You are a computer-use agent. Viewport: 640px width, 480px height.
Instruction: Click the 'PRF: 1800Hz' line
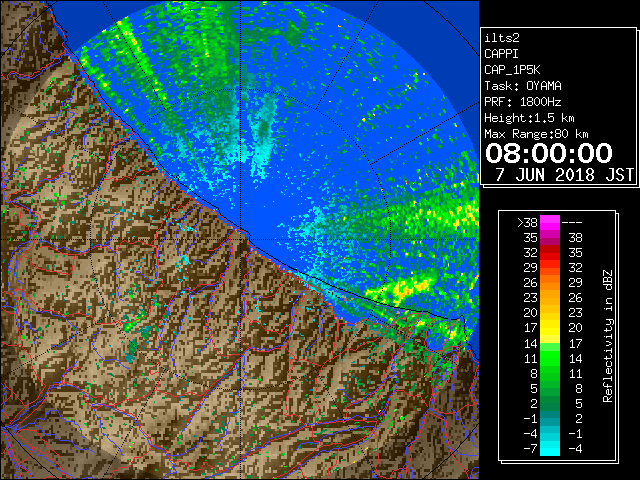523,102
